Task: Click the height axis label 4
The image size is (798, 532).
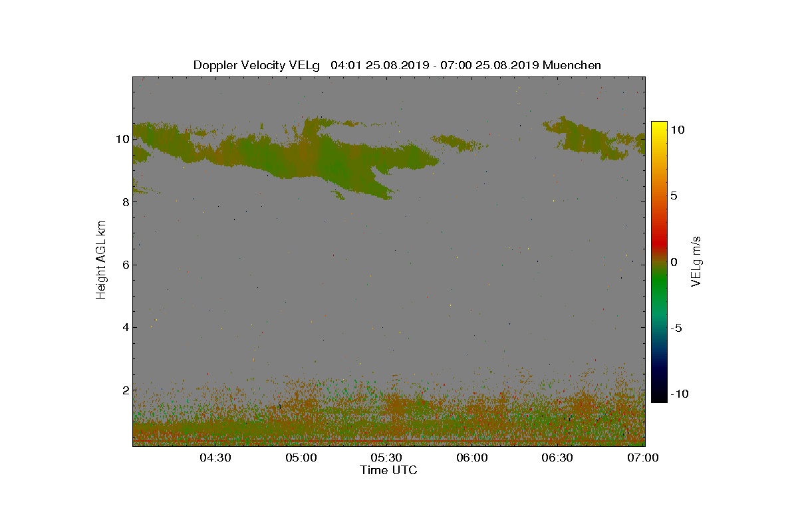Action: (124, 327)
